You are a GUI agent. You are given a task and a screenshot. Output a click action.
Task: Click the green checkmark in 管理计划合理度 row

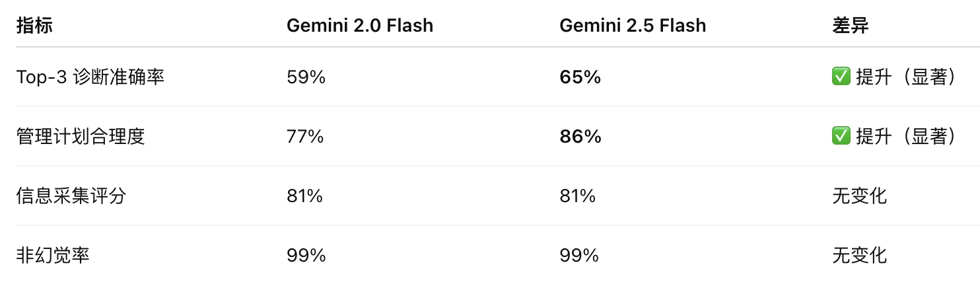point(841,137)
